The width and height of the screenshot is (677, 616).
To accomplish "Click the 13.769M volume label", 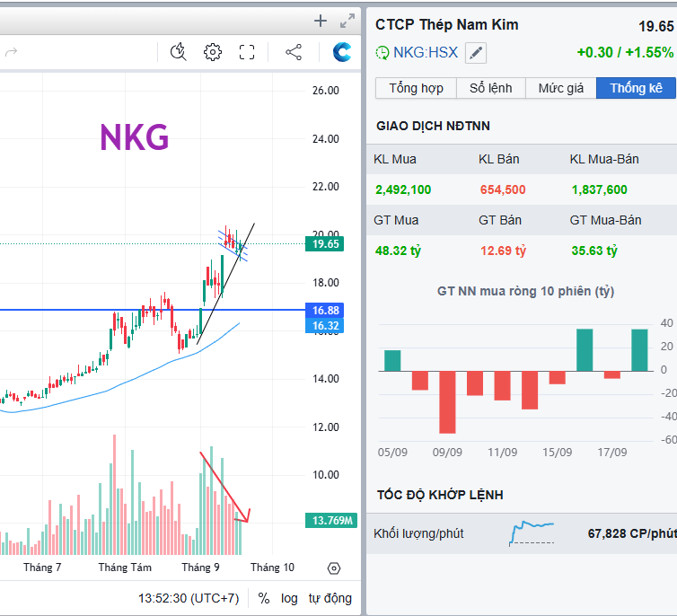I will click(x=331, y=520).
